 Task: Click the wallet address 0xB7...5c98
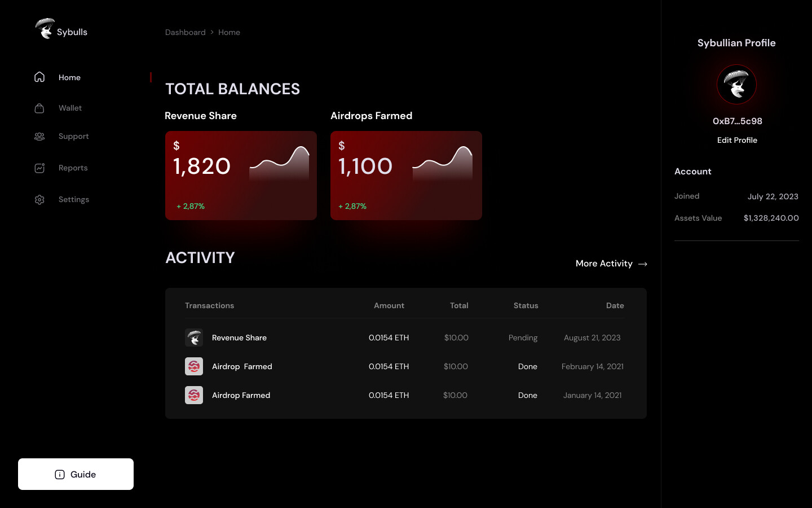coord(737,121)
